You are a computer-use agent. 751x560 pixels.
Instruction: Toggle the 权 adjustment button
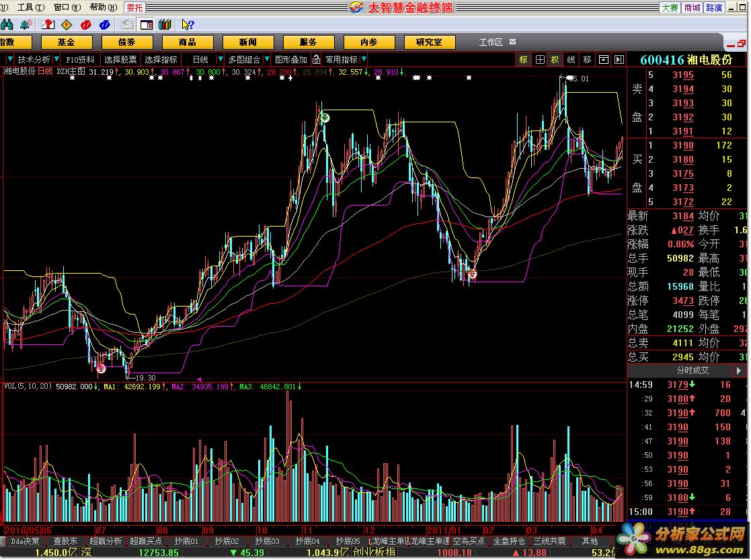tap(555, 59)
